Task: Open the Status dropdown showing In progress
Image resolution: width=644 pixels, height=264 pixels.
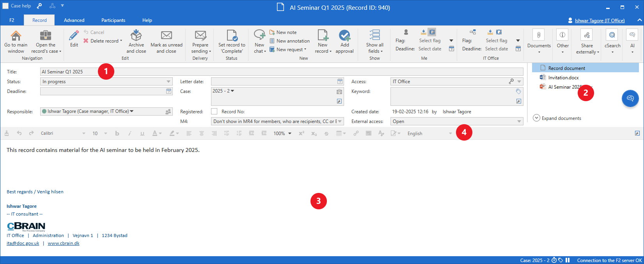Action: coord(169,82)
